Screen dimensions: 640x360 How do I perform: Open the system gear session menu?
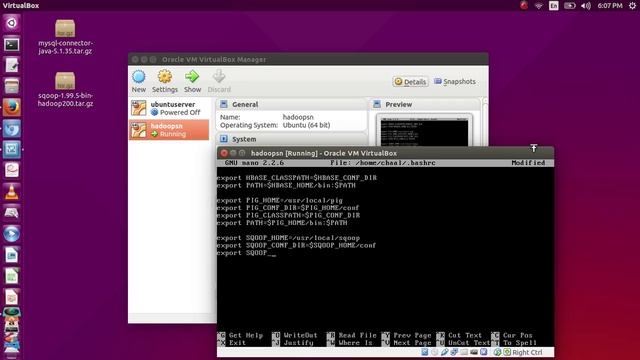632,6
